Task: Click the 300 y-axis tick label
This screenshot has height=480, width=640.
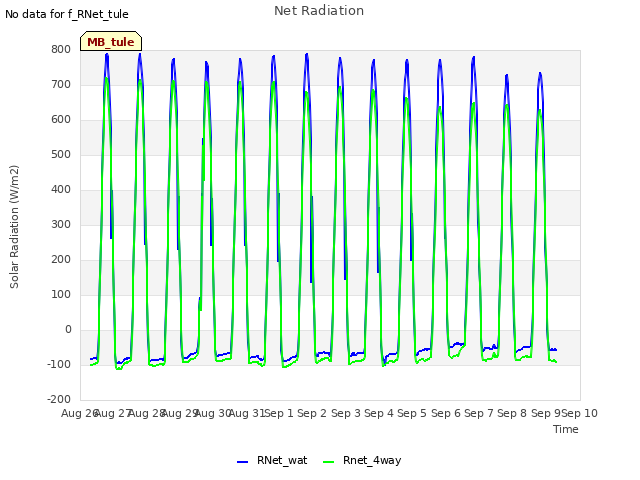Action: (61, 224)
